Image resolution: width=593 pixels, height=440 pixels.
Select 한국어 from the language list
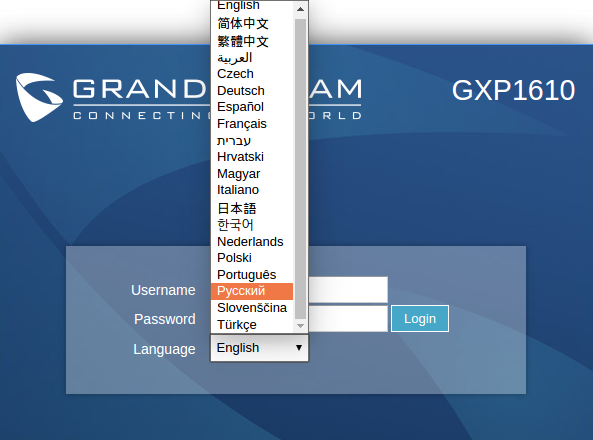[x=252, y=225]
